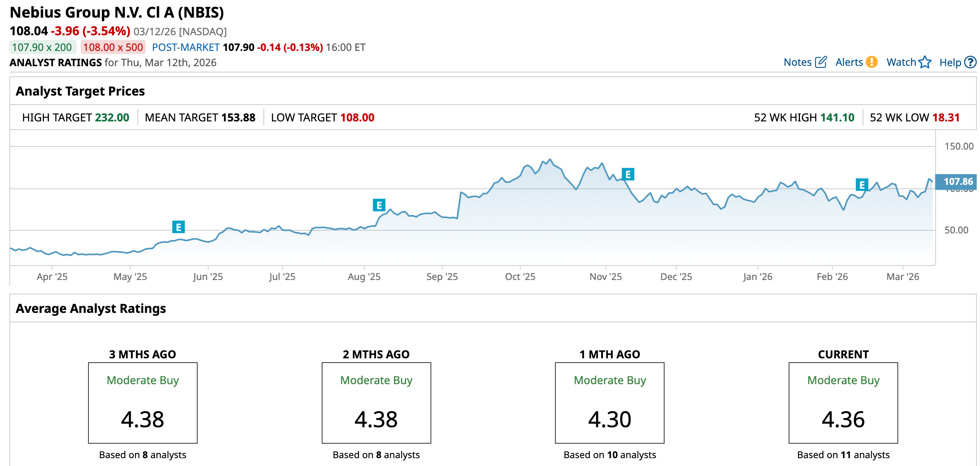The height and width of the screenshot is (466, 980).
Task: Select the CURRENT rating box showing 4.36
Action: [843, 403]
